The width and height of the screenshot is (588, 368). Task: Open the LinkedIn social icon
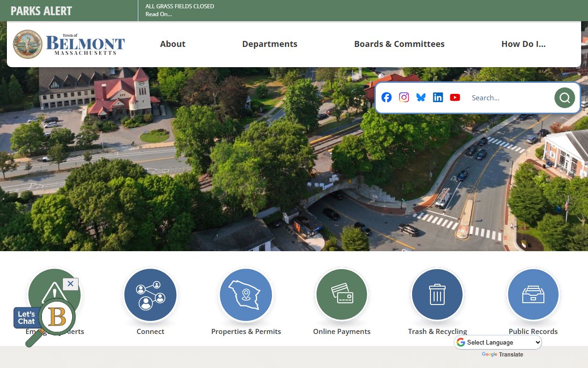coord(438,98)
